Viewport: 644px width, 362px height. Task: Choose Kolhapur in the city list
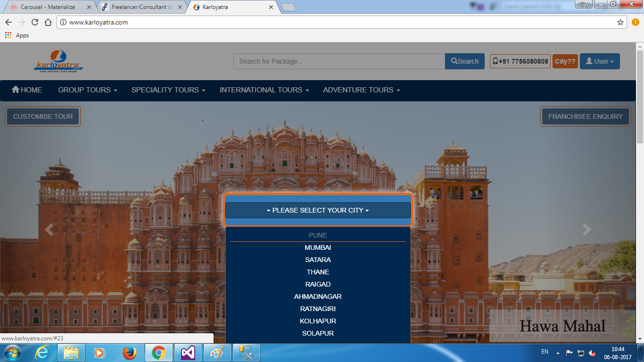click(318, 321)
